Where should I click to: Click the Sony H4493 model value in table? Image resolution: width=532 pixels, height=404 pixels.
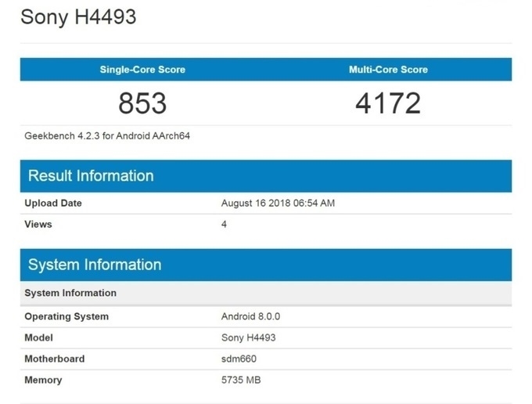tap(248, 337)
